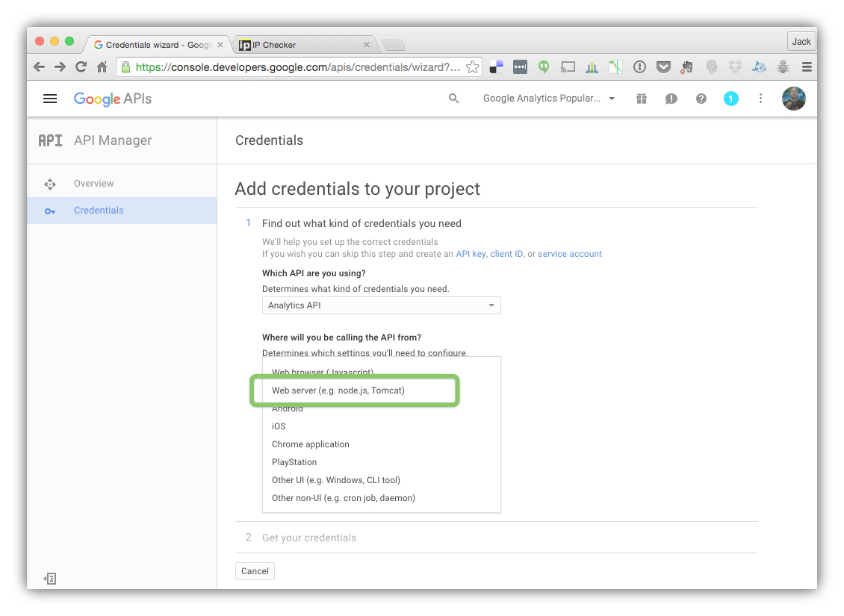This screenshot has height=616, width=844.
Task: Open the hamburger navigation menu
Action: 50,99
